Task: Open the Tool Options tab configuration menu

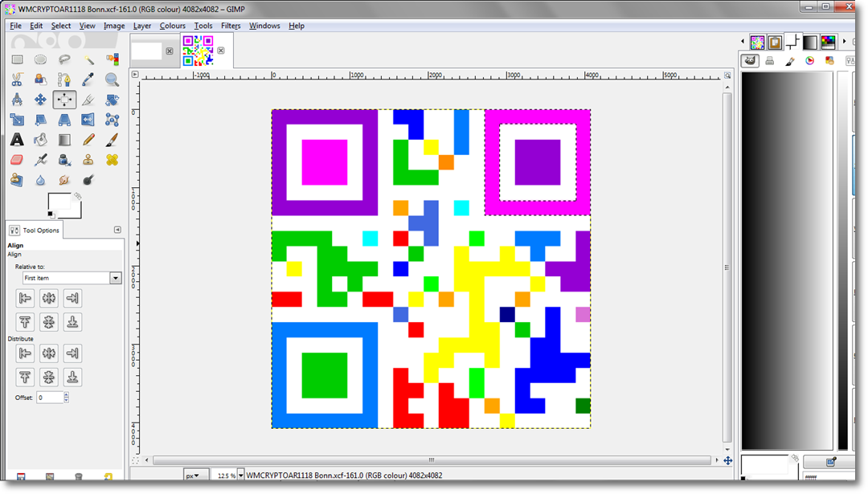Action: (117, 230)
